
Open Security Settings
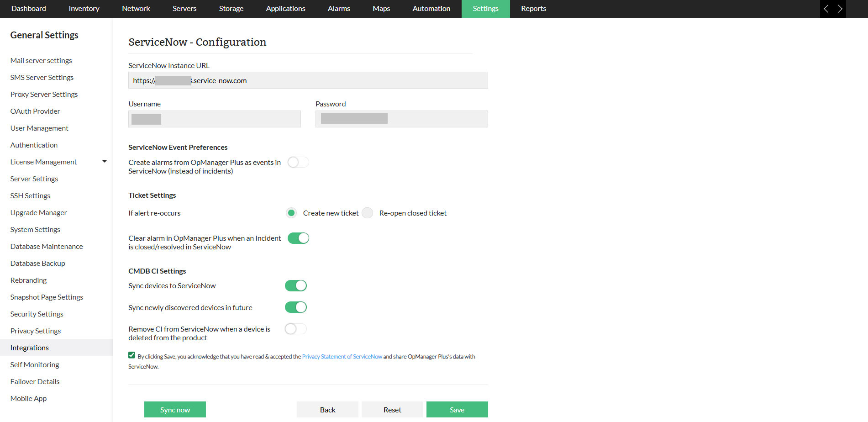click(37, 314)
